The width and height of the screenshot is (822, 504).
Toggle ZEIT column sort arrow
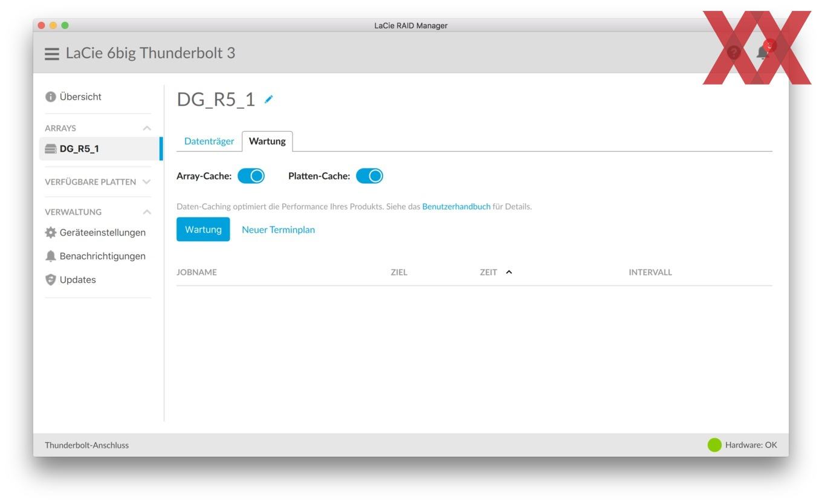508,272
